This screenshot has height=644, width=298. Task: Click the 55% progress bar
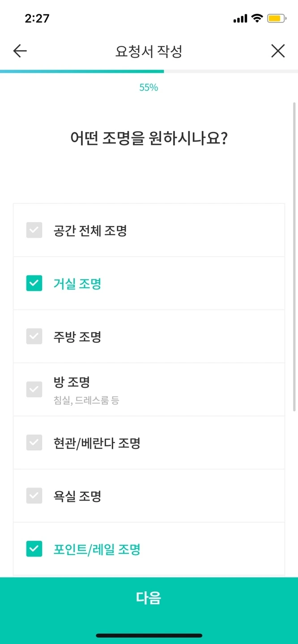pyautogui.click(x=149, y=71)
